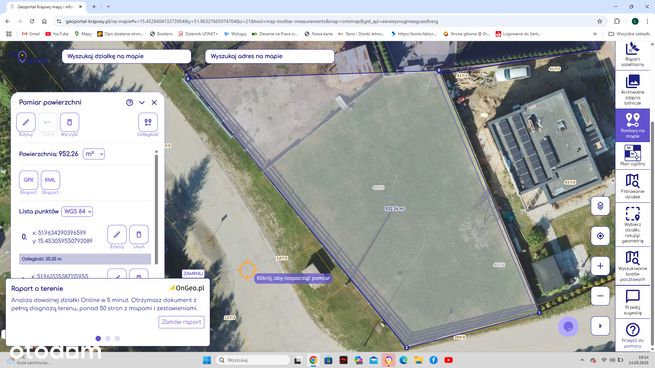The height and width of the screenshot is (368, 655).
Task: Export measurement as KML
Action: [x=50, y=180]
